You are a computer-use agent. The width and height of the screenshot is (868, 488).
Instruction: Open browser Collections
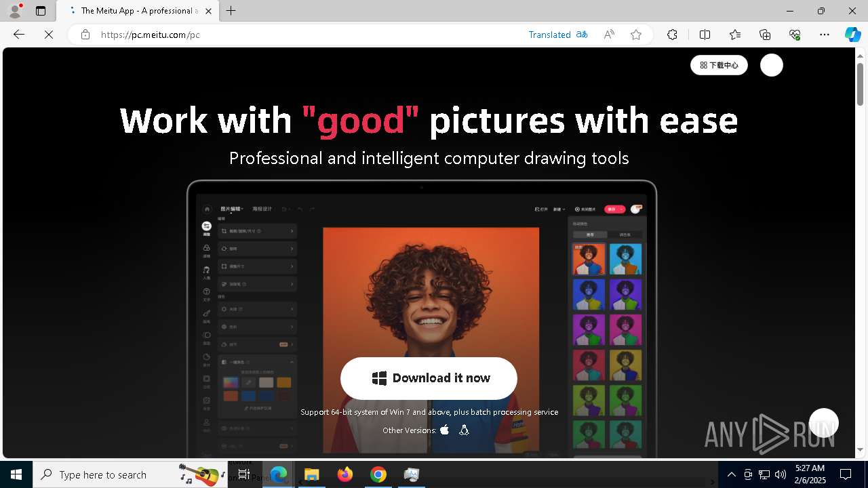pyautogui.click(x=765, y=35)
